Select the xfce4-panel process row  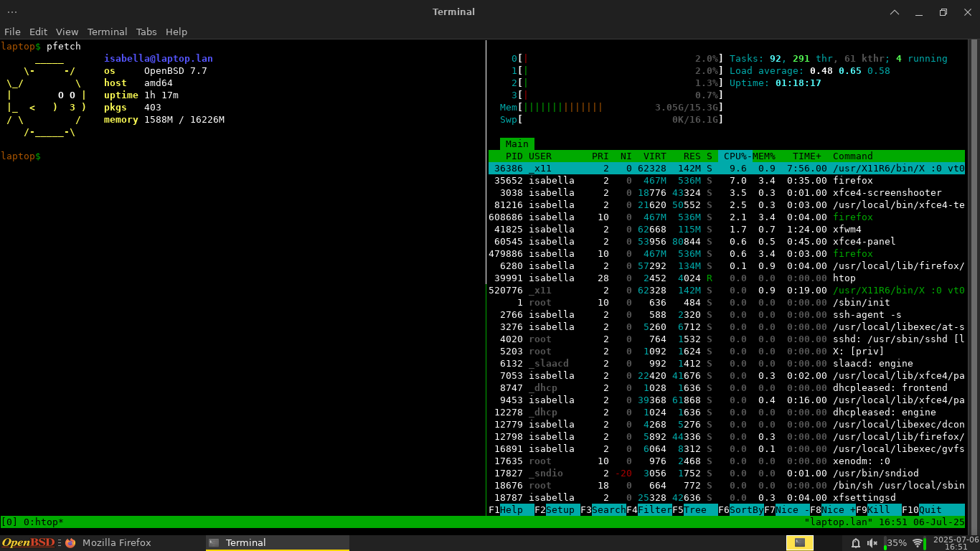coord(727,241)
